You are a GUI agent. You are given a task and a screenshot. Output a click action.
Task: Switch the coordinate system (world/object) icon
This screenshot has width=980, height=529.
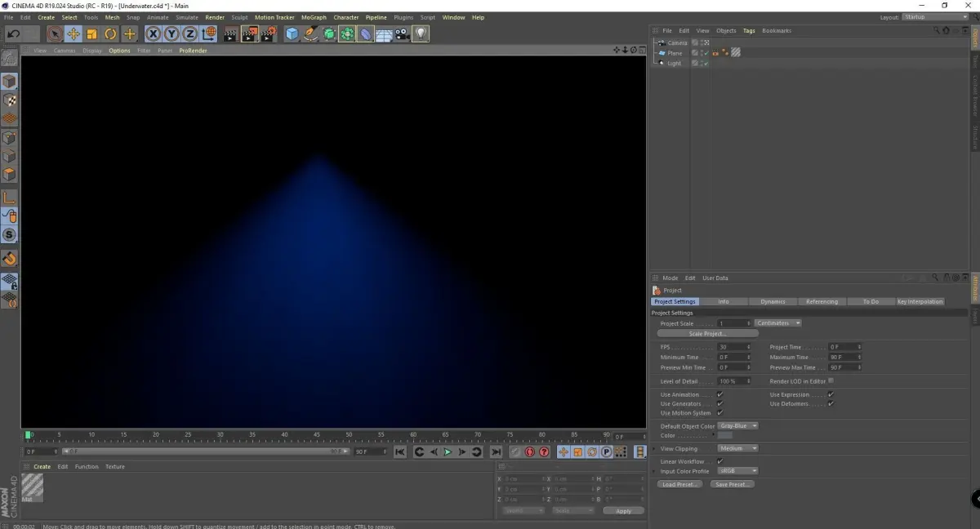[x=209, y=33]
